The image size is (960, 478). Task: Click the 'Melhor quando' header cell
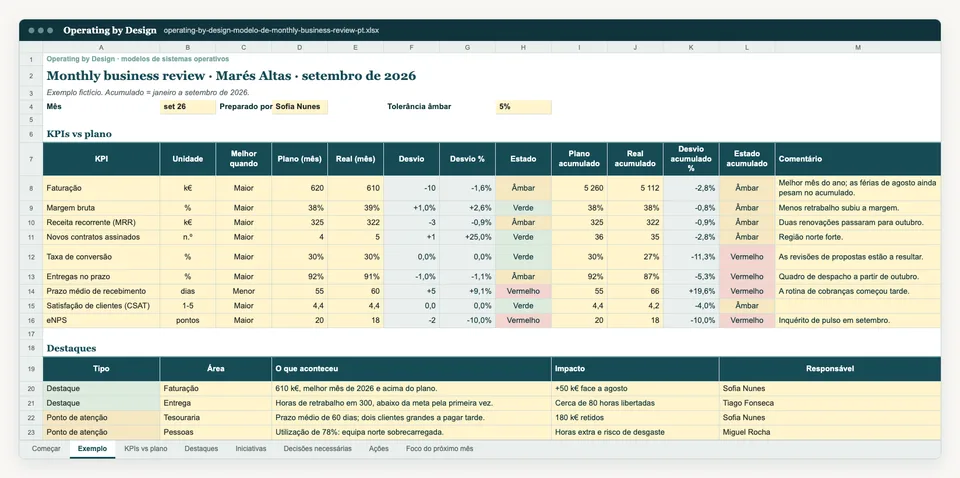coord(244,159)
